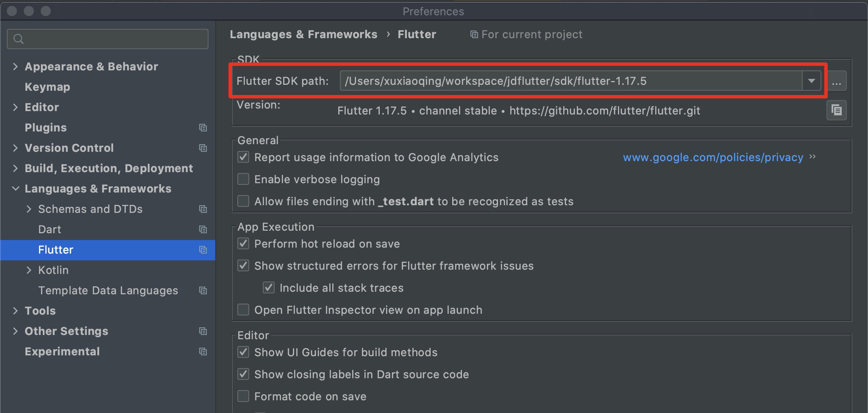The image size is (868, 413).
Task: Open Experimental settings page
Action: [x=62, y=352]
